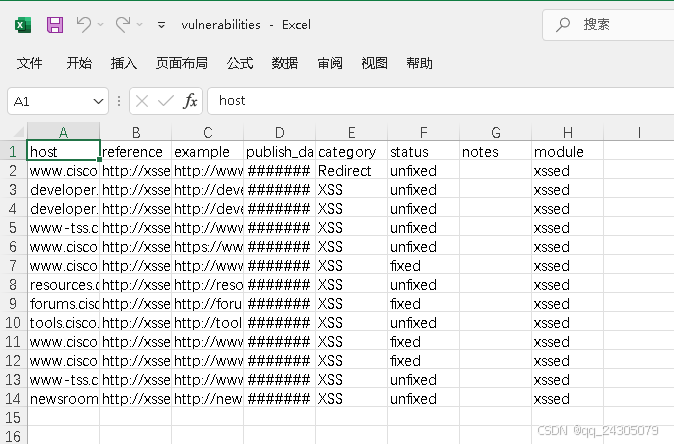Select the https://ww example cell
Image resolution: width=674 pixels, height=444 pixels.
tap(208, 247)
